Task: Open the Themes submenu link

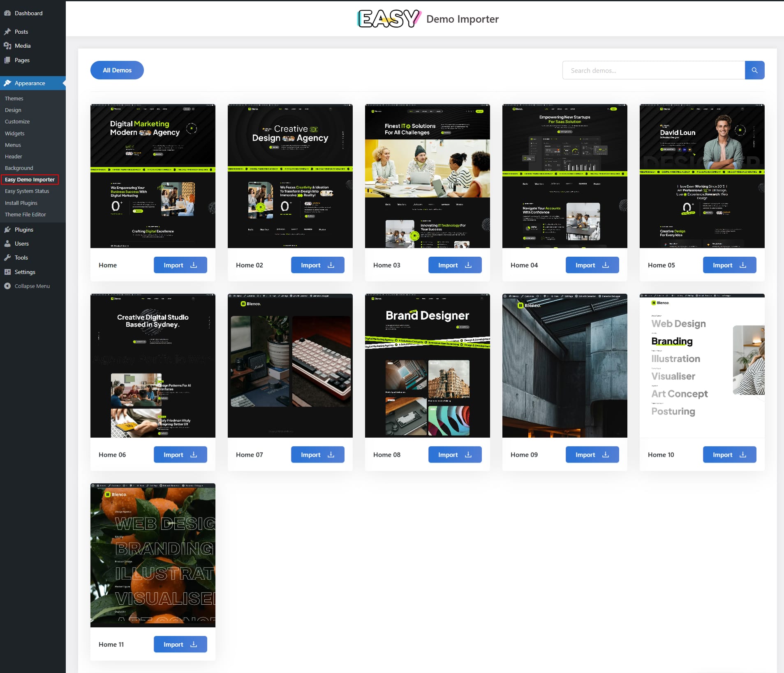Action: [x=14, y=98]
